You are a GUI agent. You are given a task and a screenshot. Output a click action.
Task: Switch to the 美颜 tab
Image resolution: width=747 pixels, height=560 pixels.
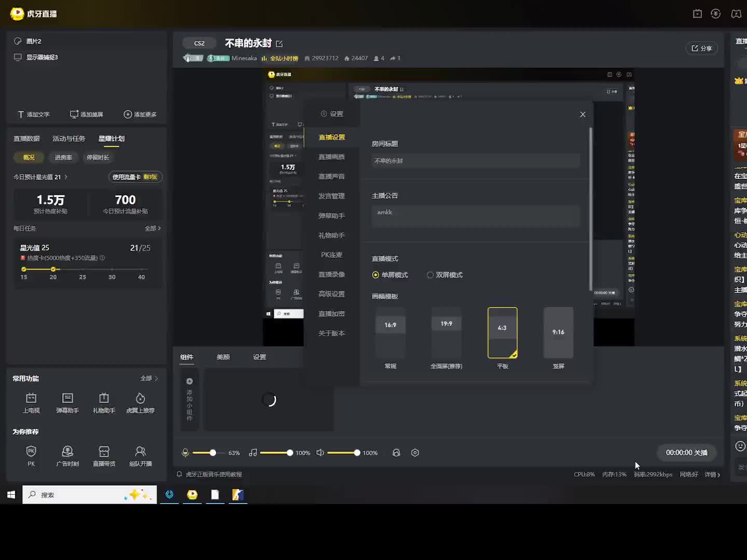[x=223, y=357]
